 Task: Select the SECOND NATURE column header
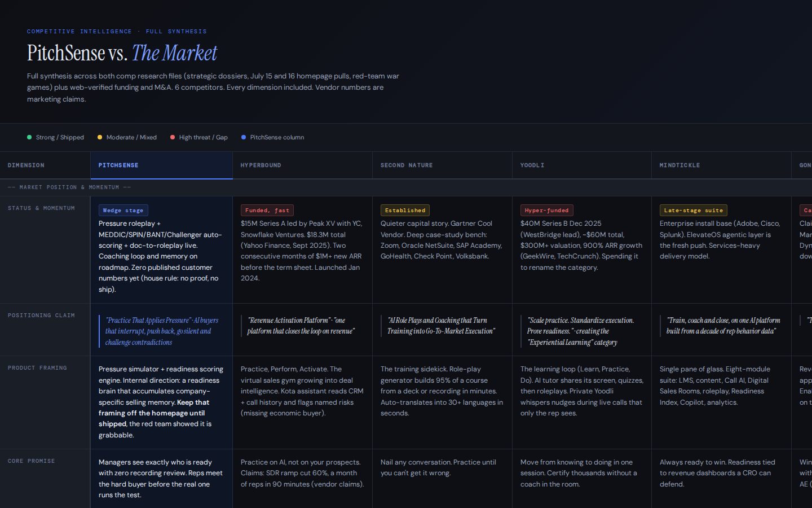(x=442, y=165)
